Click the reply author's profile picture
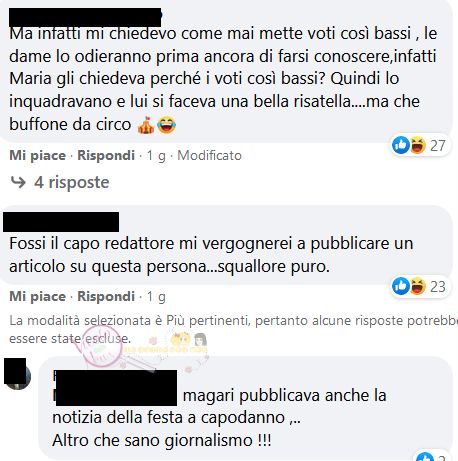458x461 pixels. [x=18, y=374]
